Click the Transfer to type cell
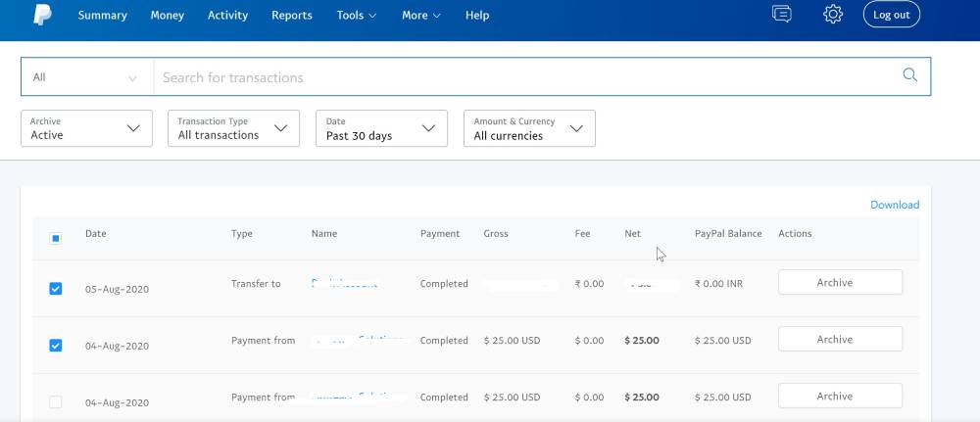The image size is (980, 422). 256,283
